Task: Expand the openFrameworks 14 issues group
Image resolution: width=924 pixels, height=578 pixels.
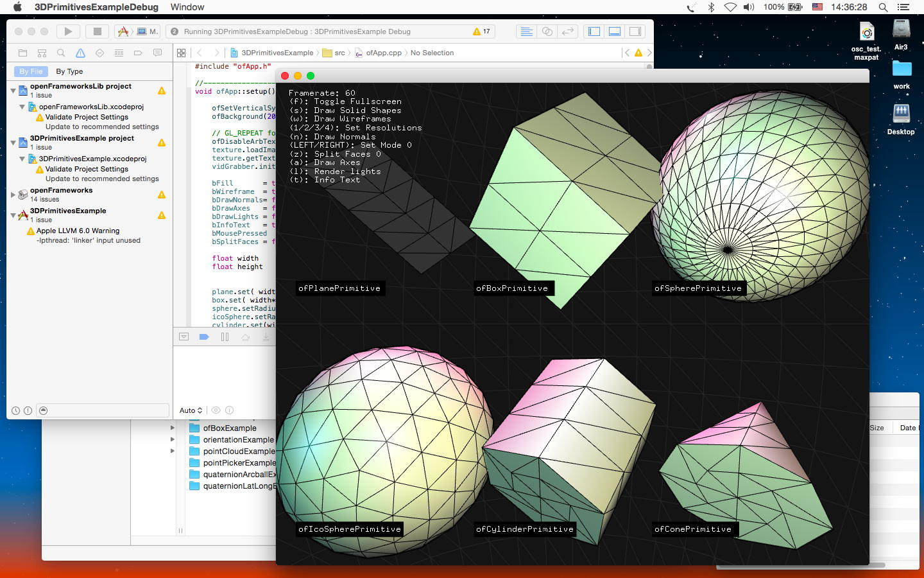Action: (x=13, y=194)
